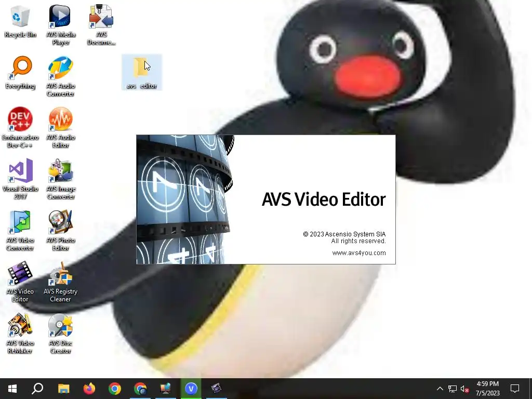This screenshot has width=532, height=399.
Task: Launch Embarcadero Dev-C++ shortcut
Action: tap(20, 128)
